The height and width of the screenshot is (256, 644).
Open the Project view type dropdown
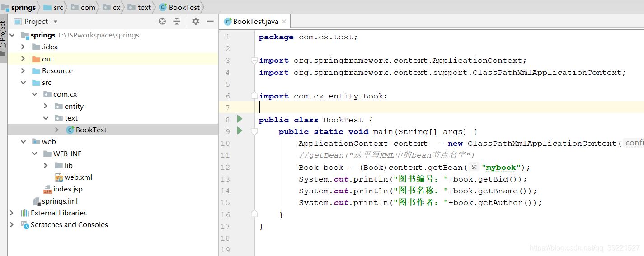[x=56, y=22]
